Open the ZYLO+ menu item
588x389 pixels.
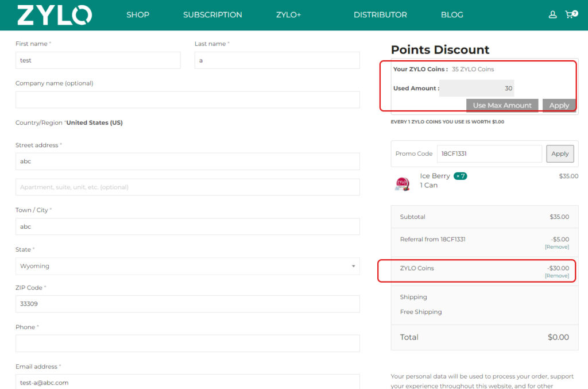(288, 15)
